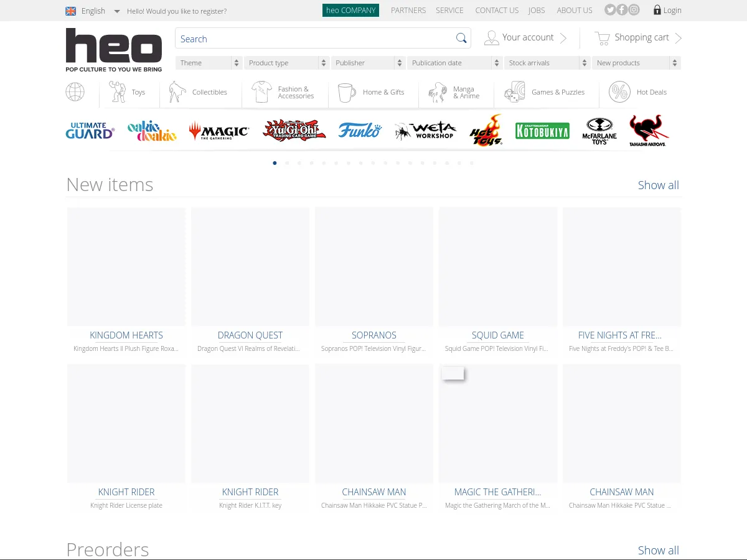
Task: Click Show all next to New items
Action: coord(659,185)
